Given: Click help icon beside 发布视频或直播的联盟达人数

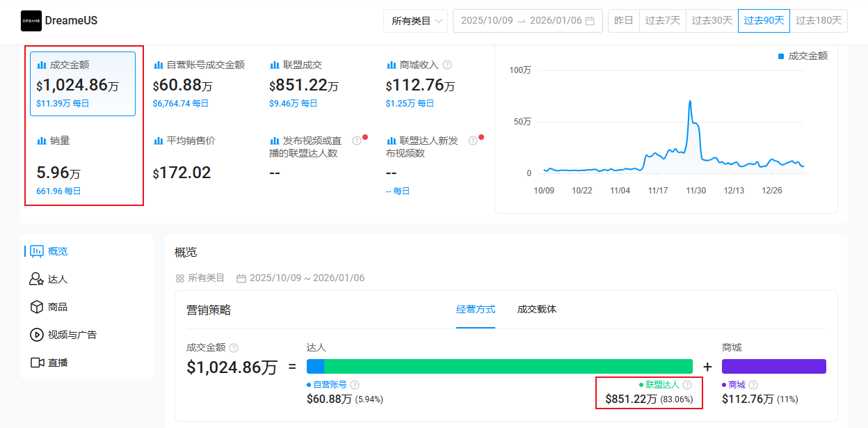Looking at the screenshot, I should pyautogui.click(x=357, y=141).
